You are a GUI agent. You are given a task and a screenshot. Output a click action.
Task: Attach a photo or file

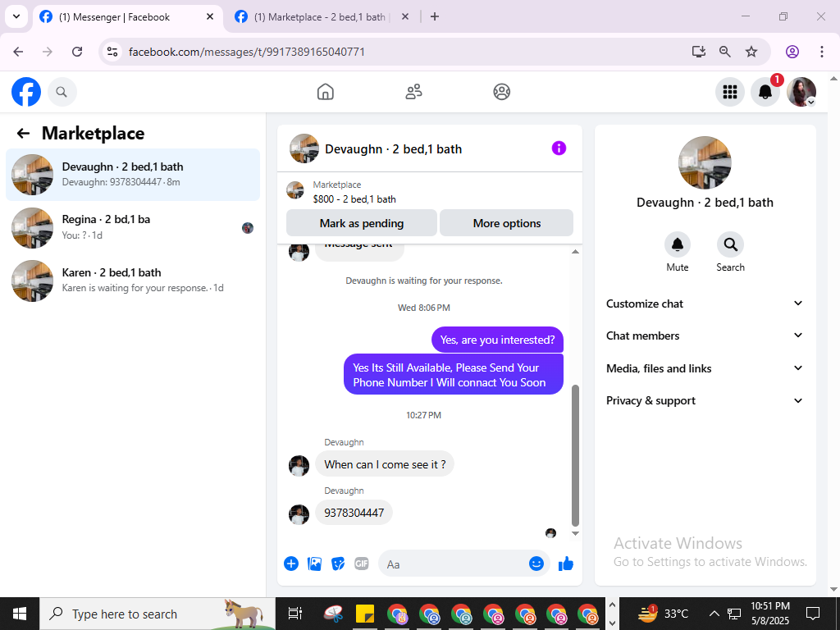coord(314,564)
